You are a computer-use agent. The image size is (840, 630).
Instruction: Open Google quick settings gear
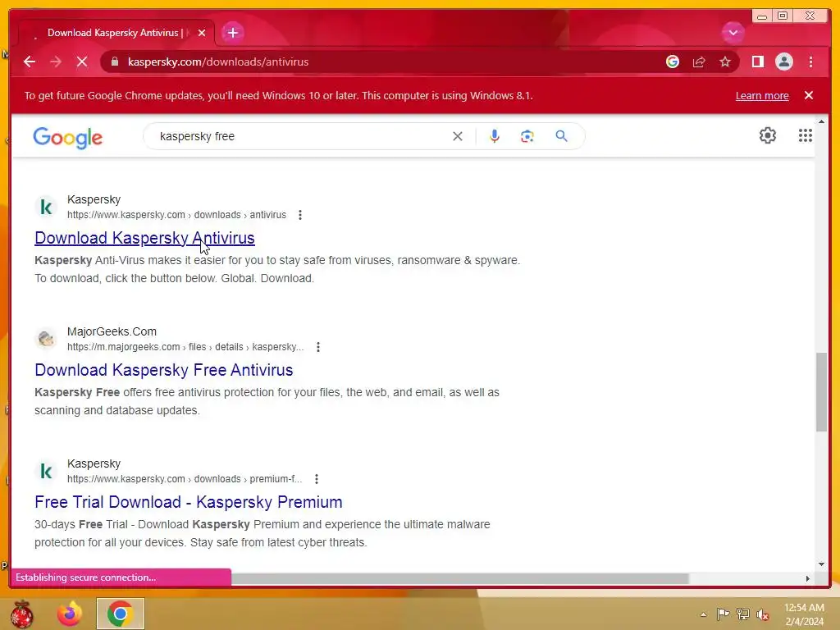tap(768, 135)
